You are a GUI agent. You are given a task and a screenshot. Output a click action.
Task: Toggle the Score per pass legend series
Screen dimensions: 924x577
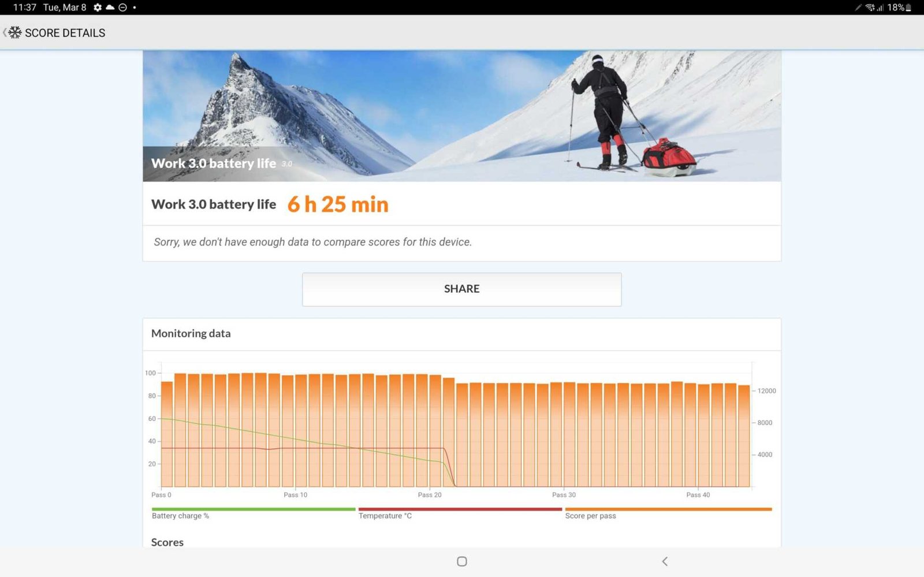pyautogui.click(x=590, y=516)
